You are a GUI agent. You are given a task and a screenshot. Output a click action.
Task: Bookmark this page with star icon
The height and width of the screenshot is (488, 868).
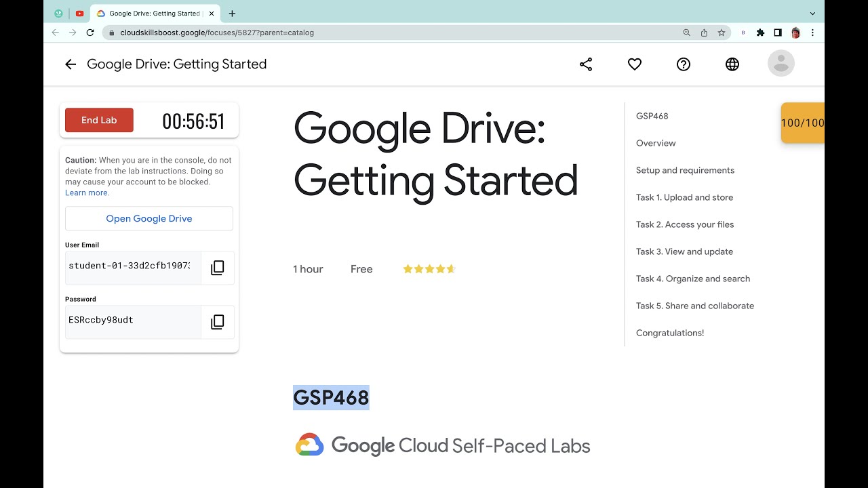(722, 33)
